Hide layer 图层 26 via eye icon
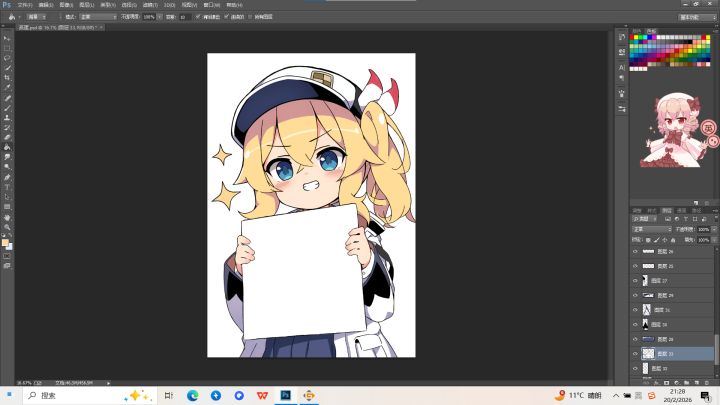 pos(636,252)
